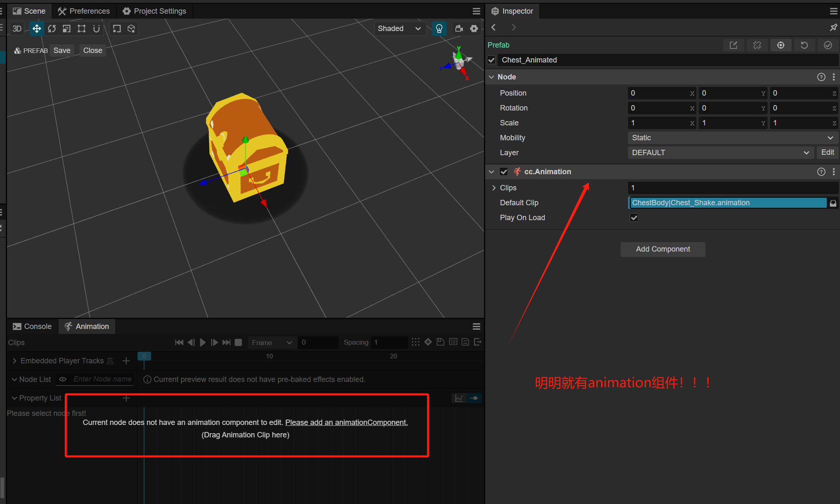Apply prefab changes with the checkmark icon
This screenshot has width=840, height=504.
(x=828, y=45)
